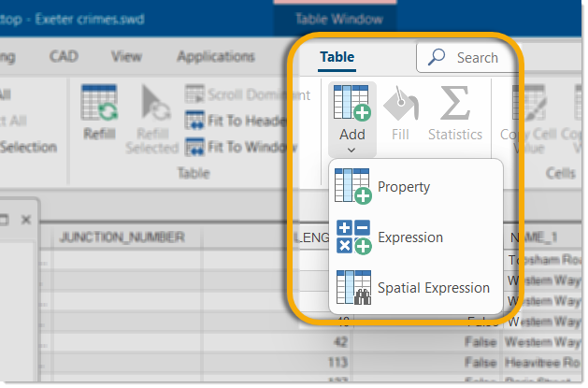Pick Spatial Expression menu entry

point(415,288)
